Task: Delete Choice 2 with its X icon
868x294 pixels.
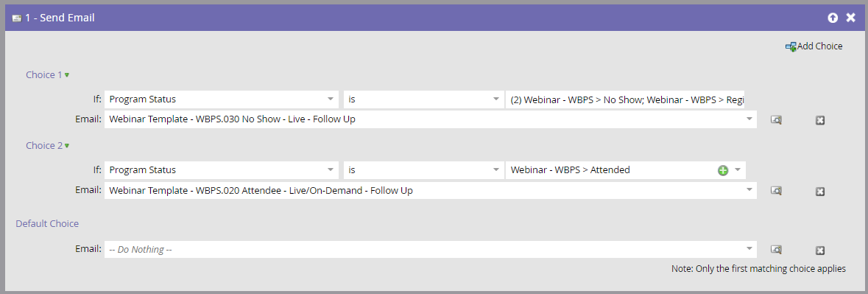Action: [x=820, y=191]
